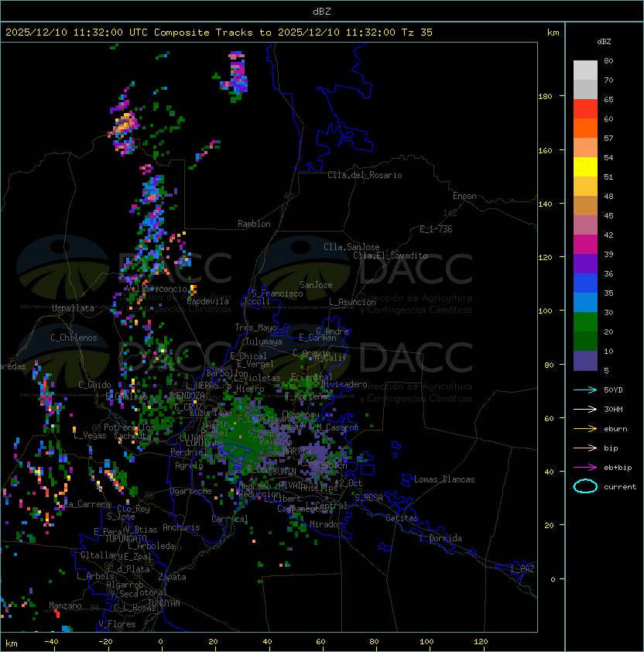Click the 'Mirador' map label
The width and height of the screenshot is (644, 652).
click(x=326, y=524)
